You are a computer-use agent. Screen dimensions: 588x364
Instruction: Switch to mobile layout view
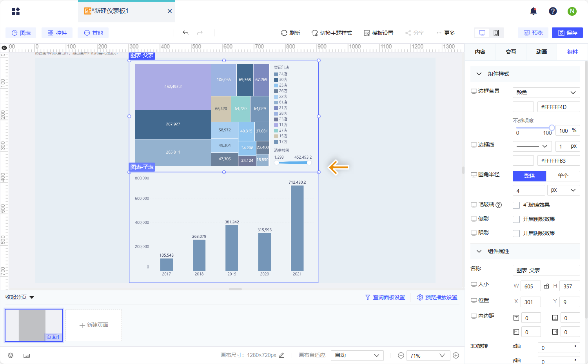point(496,33)
